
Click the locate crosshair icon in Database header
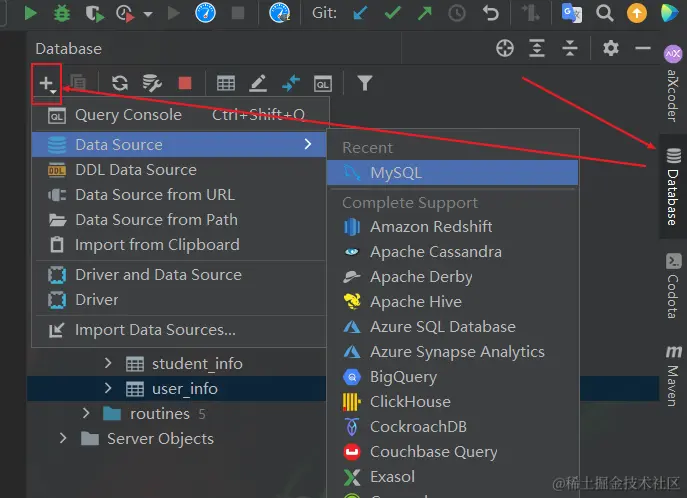click(505, 48)
